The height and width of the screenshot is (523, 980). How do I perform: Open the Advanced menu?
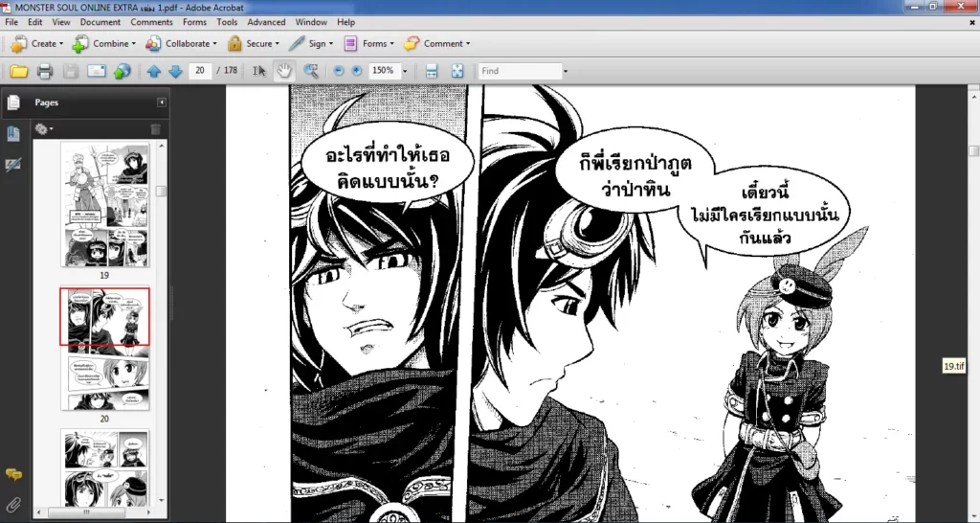pos(266,22)
